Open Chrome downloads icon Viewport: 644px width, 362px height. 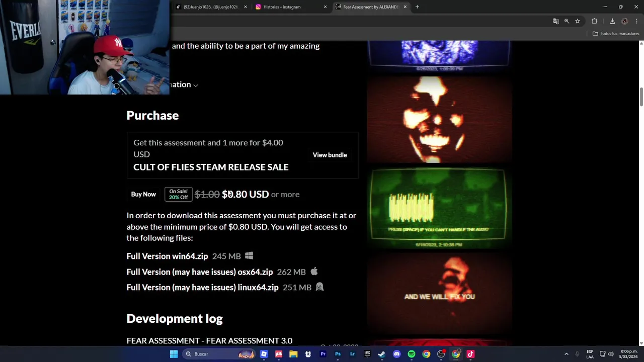pos(612,21)
